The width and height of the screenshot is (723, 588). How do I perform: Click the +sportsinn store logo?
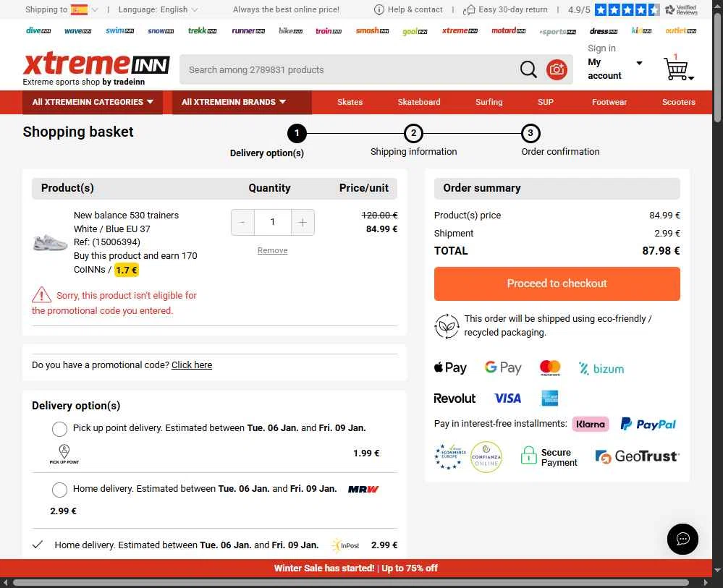(557, 31)
